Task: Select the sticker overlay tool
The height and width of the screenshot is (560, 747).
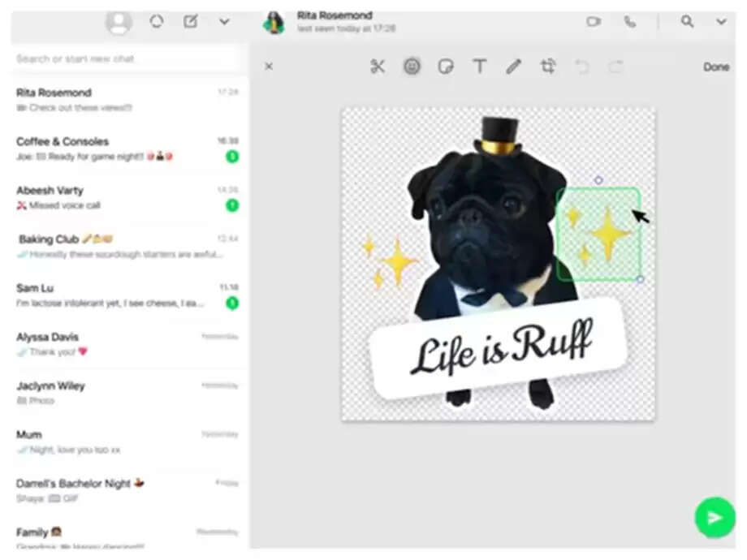Action: coord(446,67)
